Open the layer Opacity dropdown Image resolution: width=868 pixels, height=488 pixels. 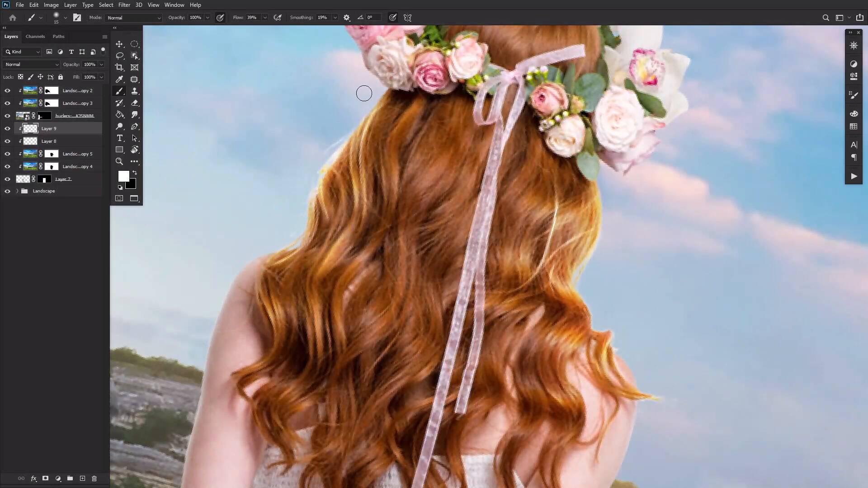(x=102, y=64)
